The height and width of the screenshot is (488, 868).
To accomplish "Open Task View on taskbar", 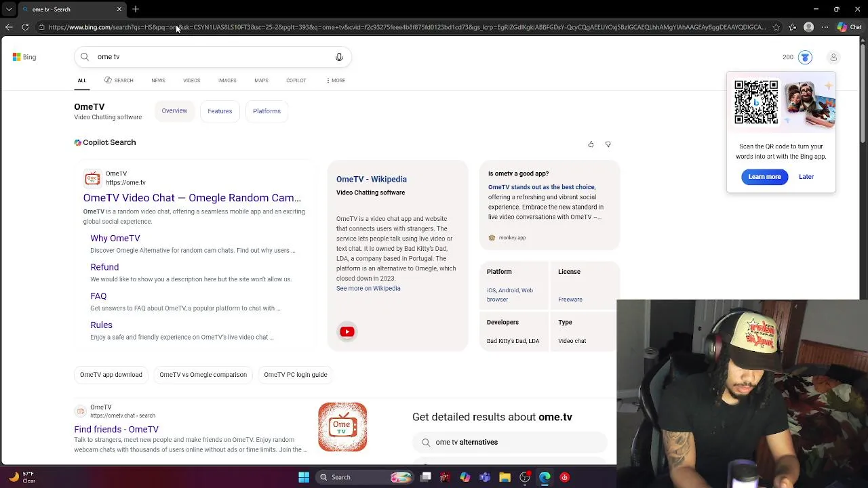I will coord(426,477).
